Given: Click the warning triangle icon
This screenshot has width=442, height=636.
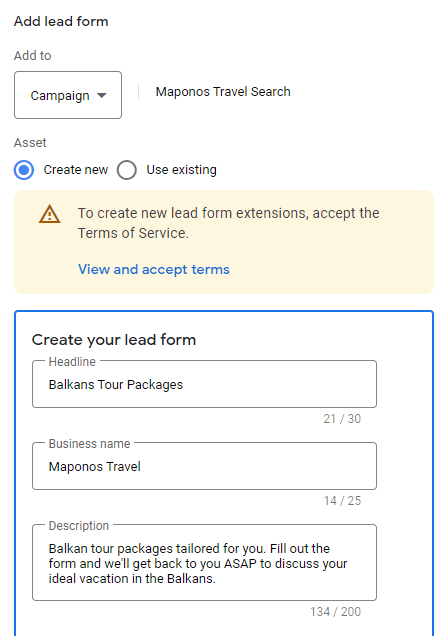Looking at the screenshot, I should (x=49, y=214).
